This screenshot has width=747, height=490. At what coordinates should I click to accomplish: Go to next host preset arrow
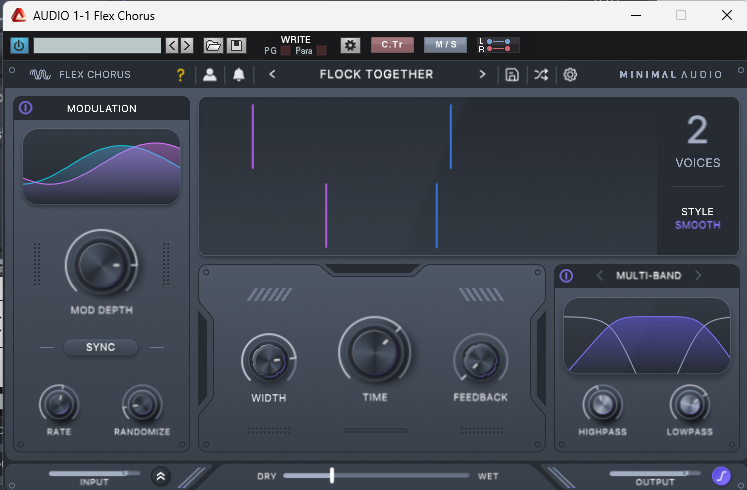click(187, 46)
